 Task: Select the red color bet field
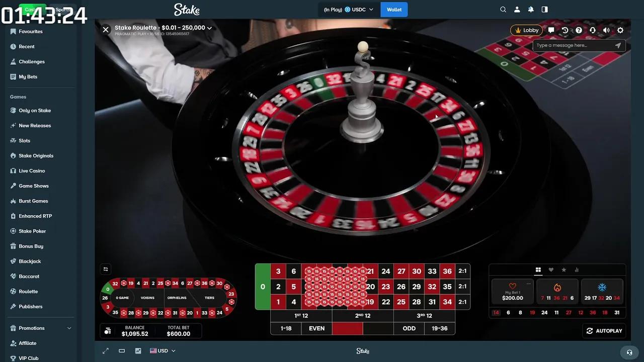coord(347,328)
